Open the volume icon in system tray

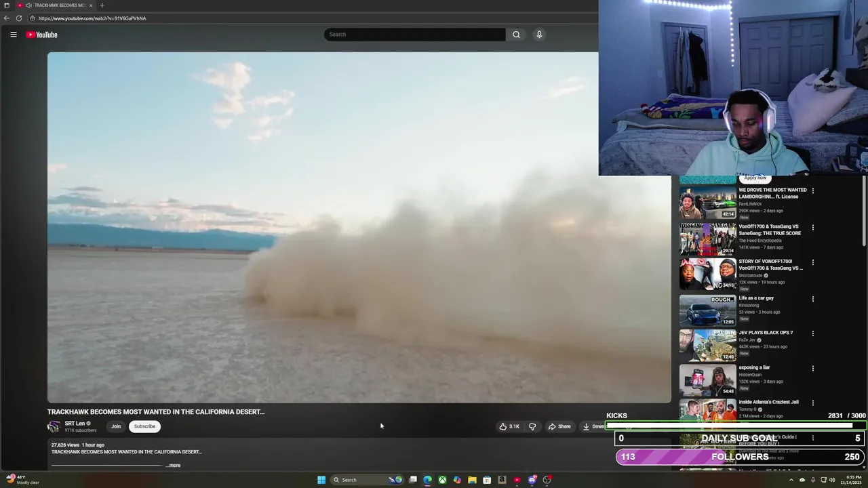pyautogui.click(x=833, y=480)
